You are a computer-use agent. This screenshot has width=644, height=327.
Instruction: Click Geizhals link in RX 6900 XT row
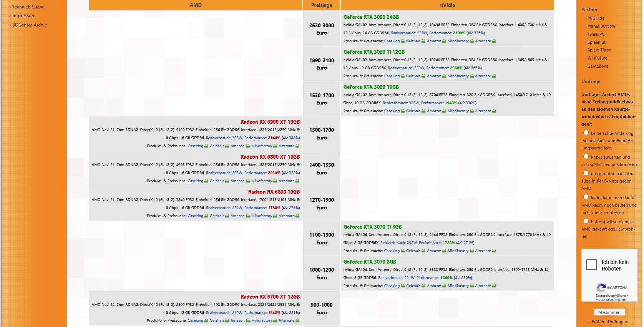click(217, 146)
